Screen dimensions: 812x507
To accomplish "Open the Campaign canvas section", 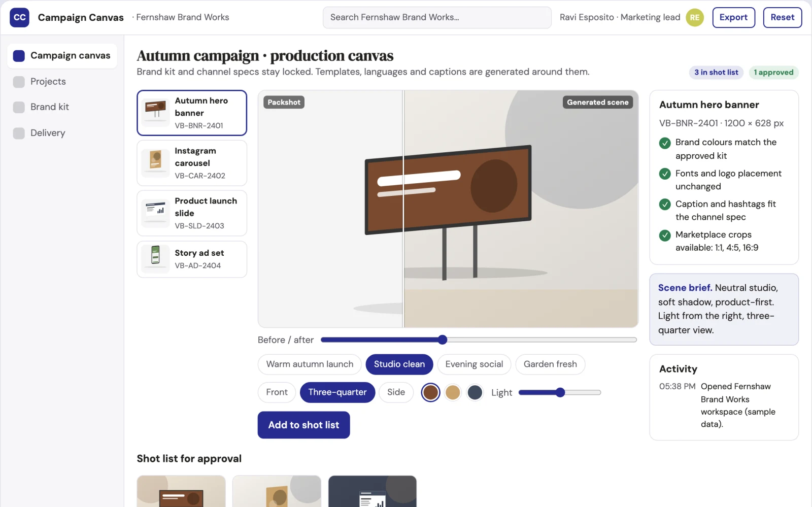I will [x=62, y=56].
